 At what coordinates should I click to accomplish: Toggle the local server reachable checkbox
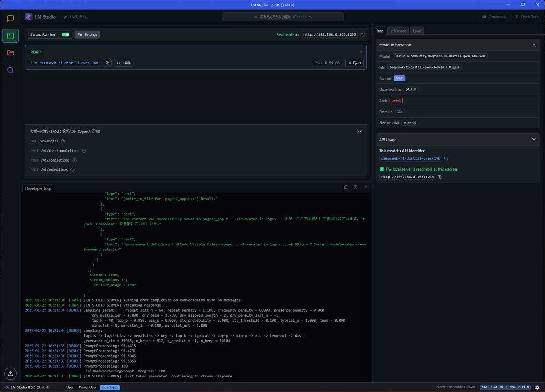[x=381, y=169]
